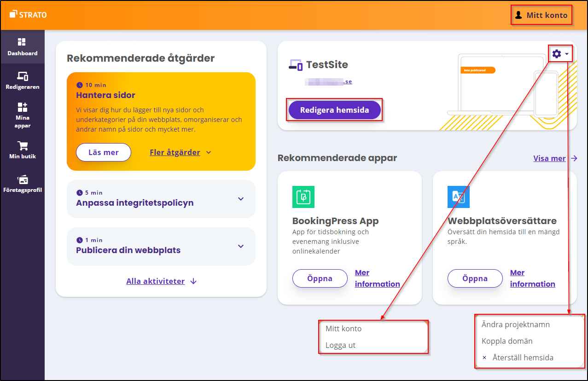The image size is (588, 381).
Task: Open Min butik cart icon
Action: (22, 146)
